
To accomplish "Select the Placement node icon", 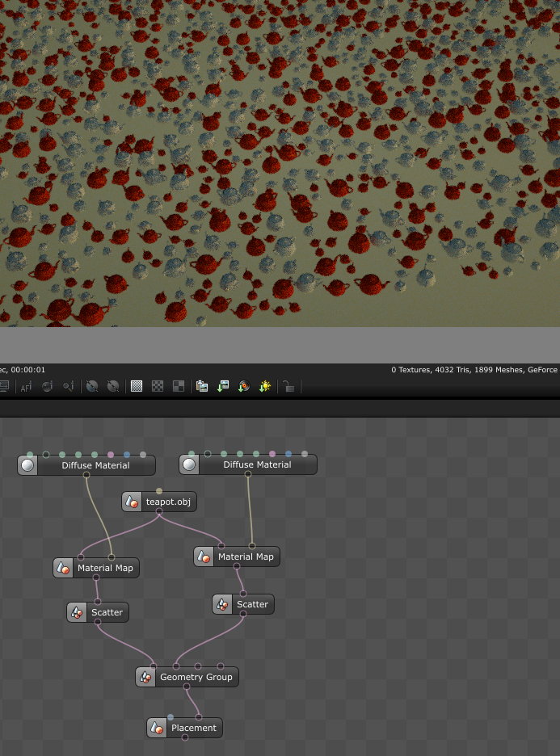I will tap(157, 728).
